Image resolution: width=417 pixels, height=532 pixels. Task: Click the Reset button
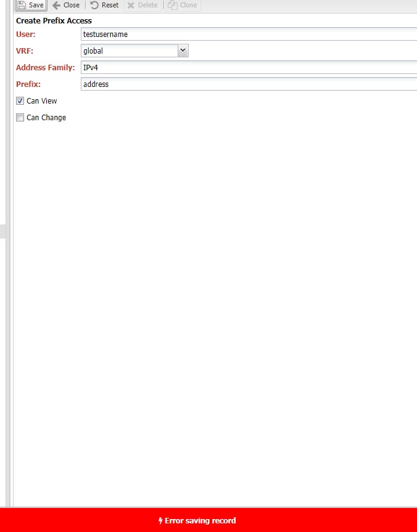click(x=105, y=5)
